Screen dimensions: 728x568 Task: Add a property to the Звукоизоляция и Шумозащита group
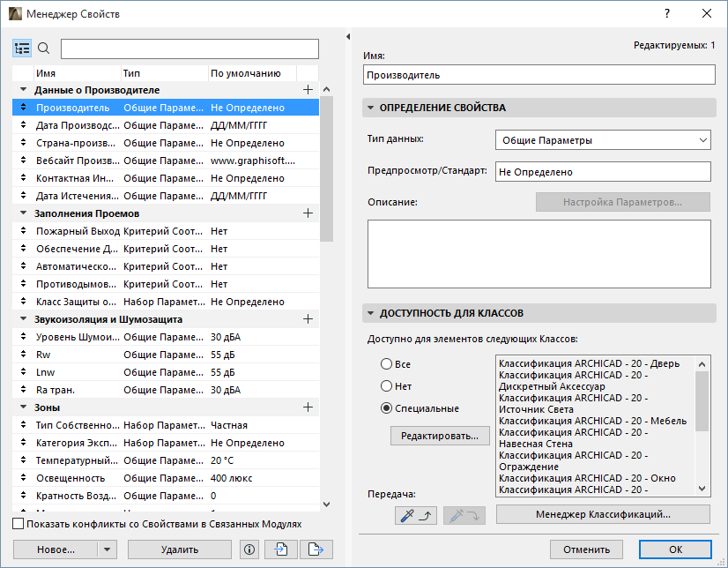(x=308, y=319)
